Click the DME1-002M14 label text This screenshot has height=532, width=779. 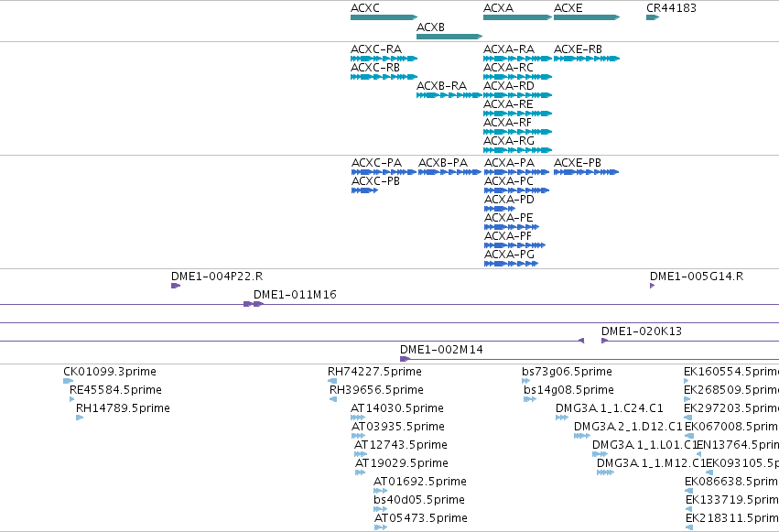441,350
